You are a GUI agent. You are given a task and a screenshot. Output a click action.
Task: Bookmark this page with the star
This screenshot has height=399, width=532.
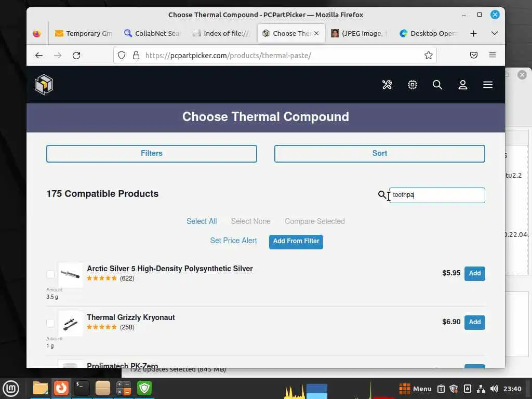click(x=429, y=55)
